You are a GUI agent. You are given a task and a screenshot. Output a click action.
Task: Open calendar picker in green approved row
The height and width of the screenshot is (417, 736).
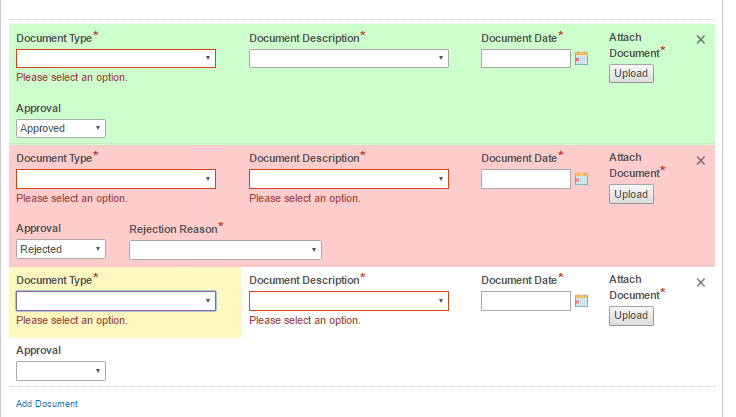(581, 58)
